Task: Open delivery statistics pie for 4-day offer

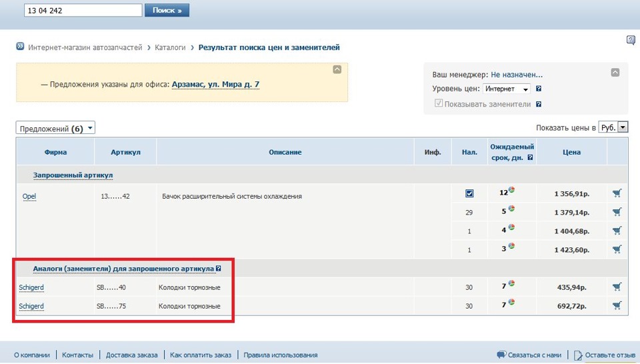Action: coord(511,227)
